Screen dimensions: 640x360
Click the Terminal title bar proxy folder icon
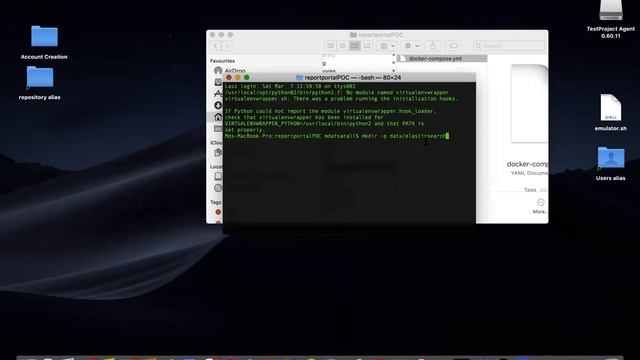pos(299,78)
